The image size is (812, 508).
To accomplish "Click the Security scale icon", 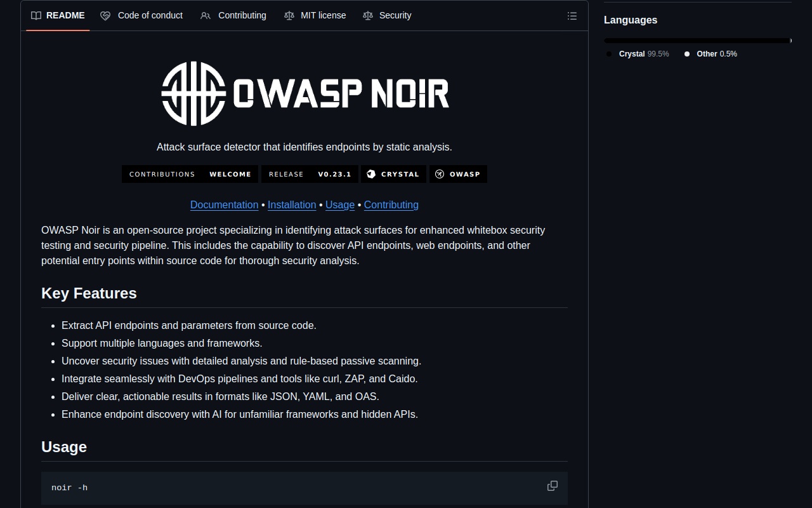I will tap(368, 15).
